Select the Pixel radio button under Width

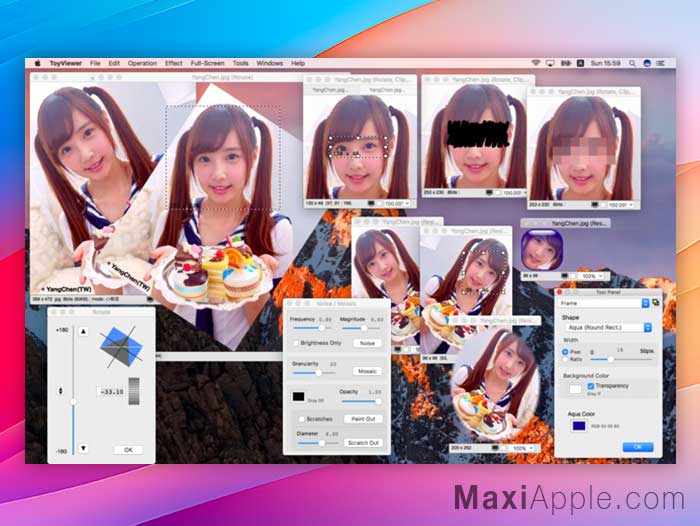(x=565, y=352)
